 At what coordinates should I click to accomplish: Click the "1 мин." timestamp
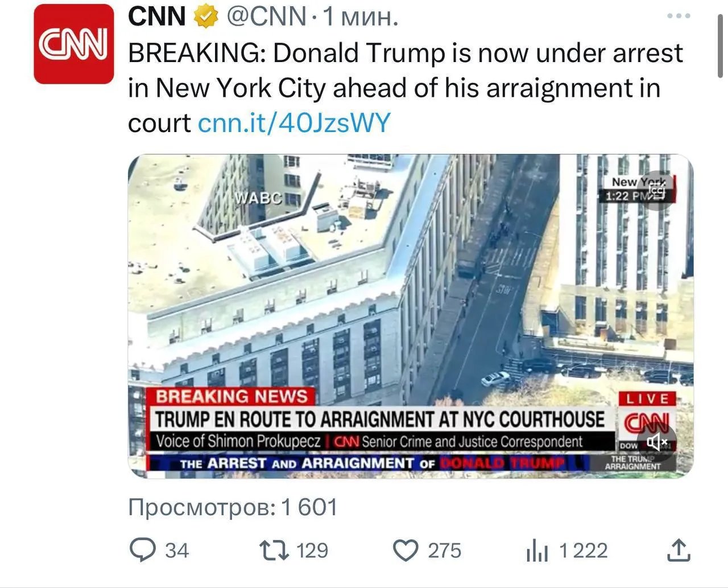point(360,17)
